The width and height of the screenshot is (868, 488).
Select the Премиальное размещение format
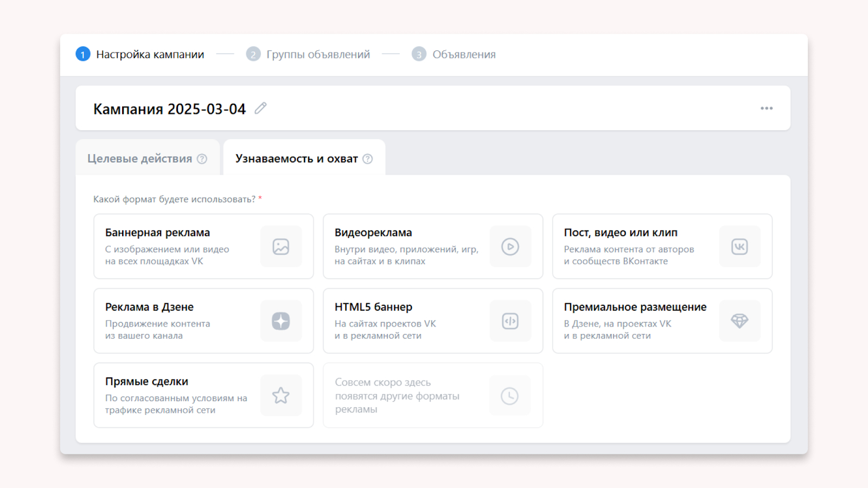(x=635, y=321)
